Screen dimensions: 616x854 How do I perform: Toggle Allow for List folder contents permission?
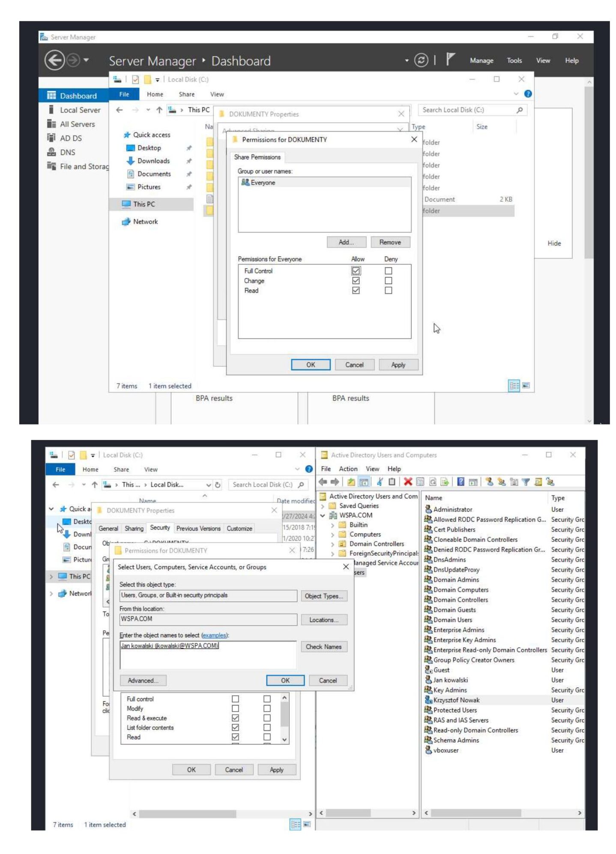click(x=235, y=727)
